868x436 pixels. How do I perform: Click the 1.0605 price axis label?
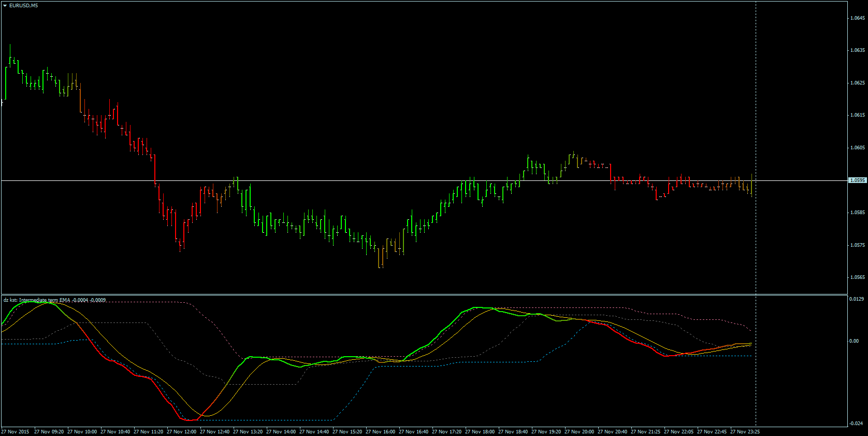coord(858,148)
